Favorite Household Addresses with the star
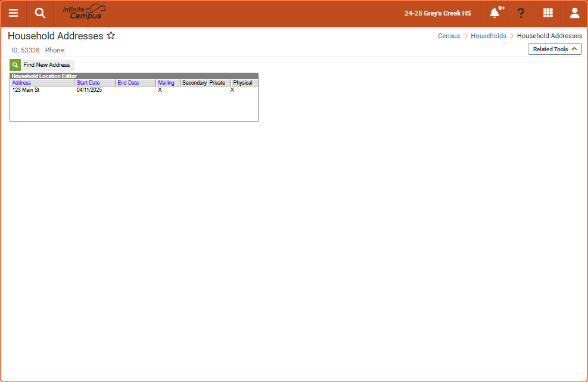Screen dimensions: 588x382 [111, 36]
